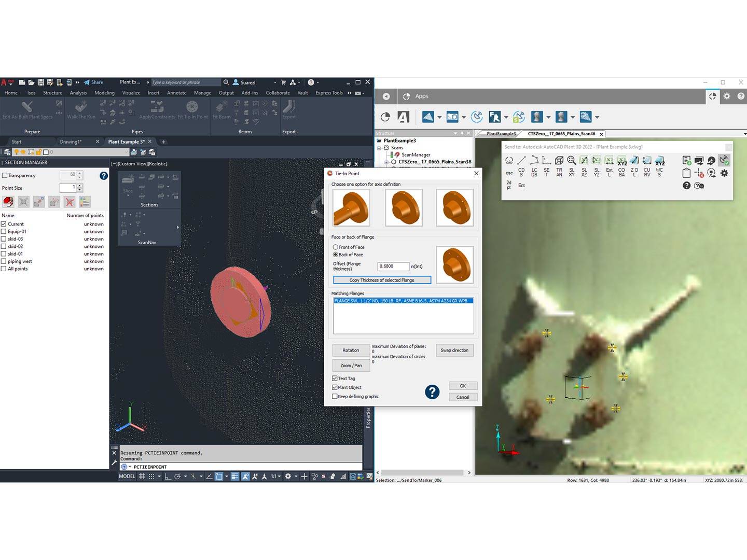Collapse the Scans tree node

click(379, 148)
